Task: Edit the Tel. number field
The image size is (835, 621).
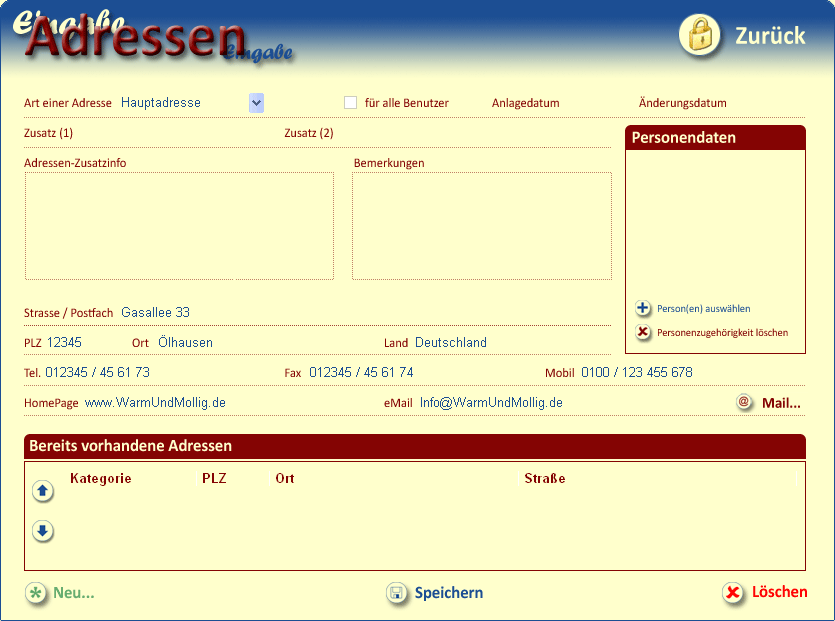Action: [160, 372]
